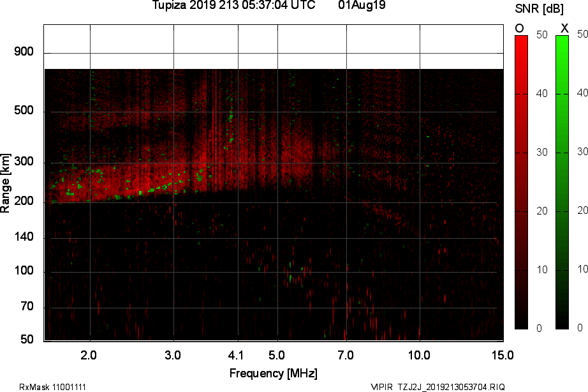
Task: Click the 'Range [km]' axis label
Action: point(5,183)
